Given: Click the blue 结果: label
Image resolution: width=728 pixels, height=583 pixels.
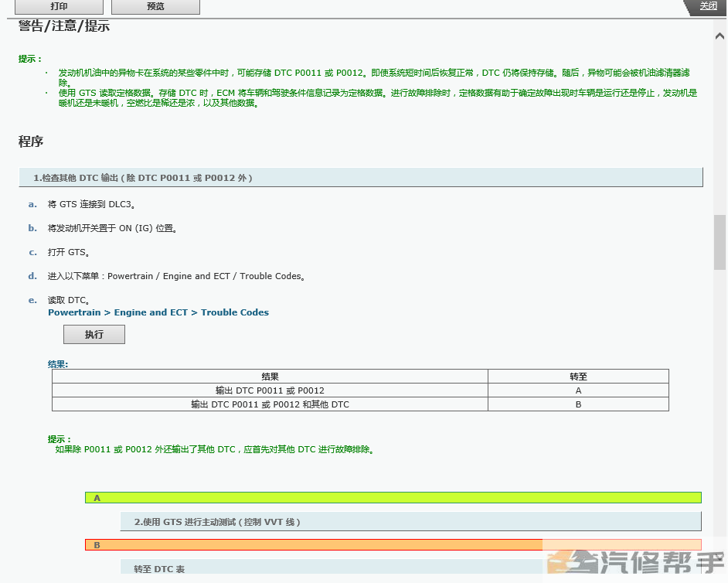Looking at the screenshot, I should coord(58,365).
